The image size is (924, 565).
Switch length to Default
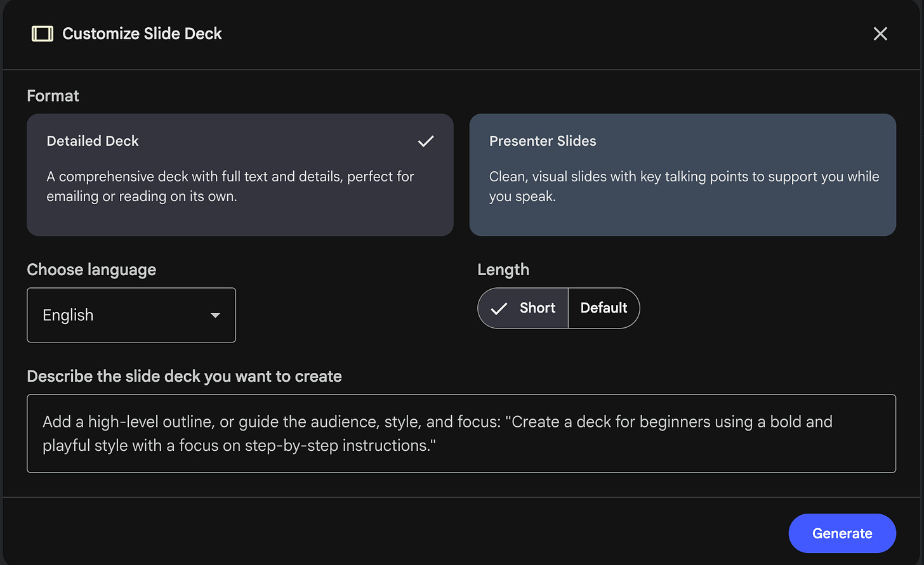point(604,308)
